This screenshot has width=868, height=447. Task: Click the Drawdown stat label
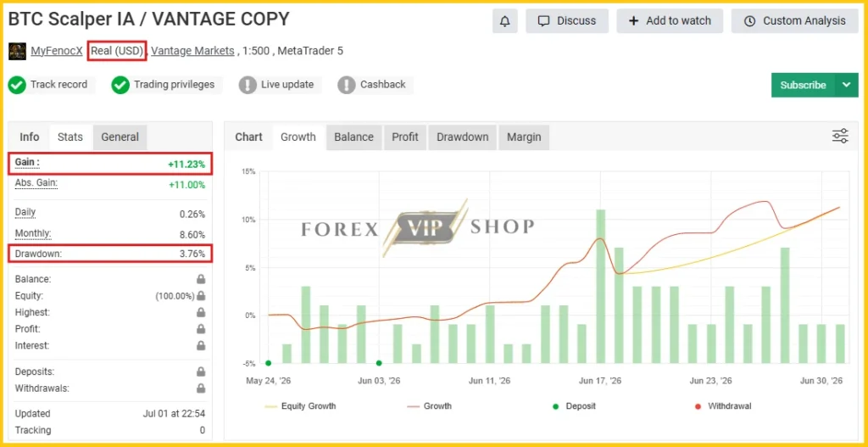coord(38,254)
